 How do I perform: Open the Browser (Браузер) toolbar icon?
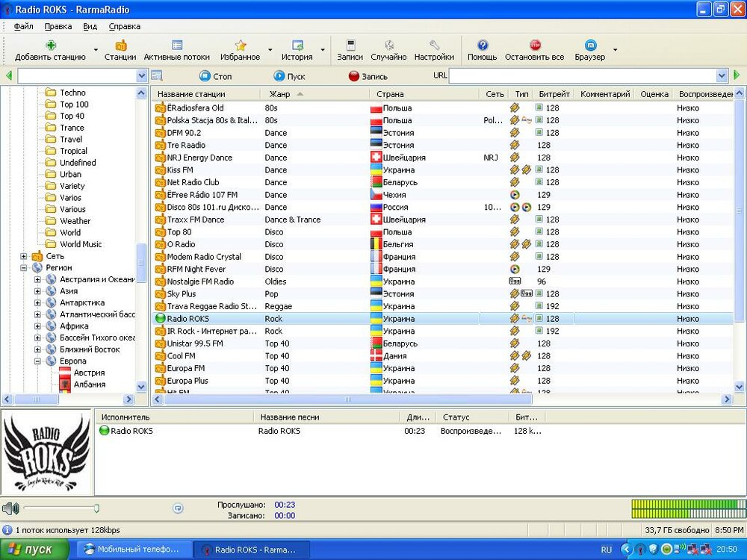point(590,46)
